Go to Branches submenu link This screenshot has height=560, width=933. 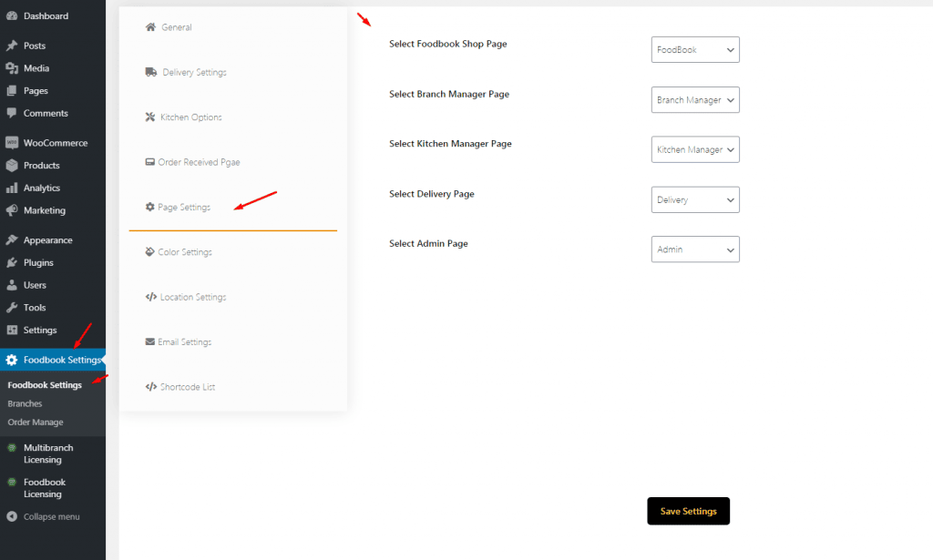pyautogui.click(x=25, y=403)
